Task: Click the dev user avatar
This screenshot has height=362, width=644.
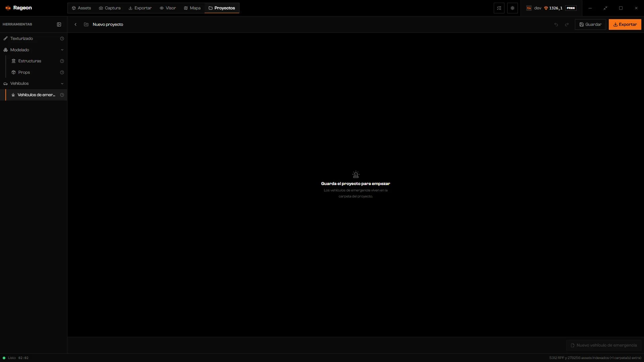Action: (529, 8)
